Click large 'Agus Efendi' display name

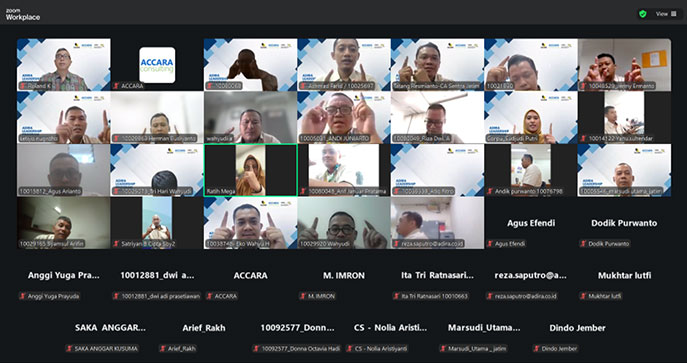tap(531, 223)
